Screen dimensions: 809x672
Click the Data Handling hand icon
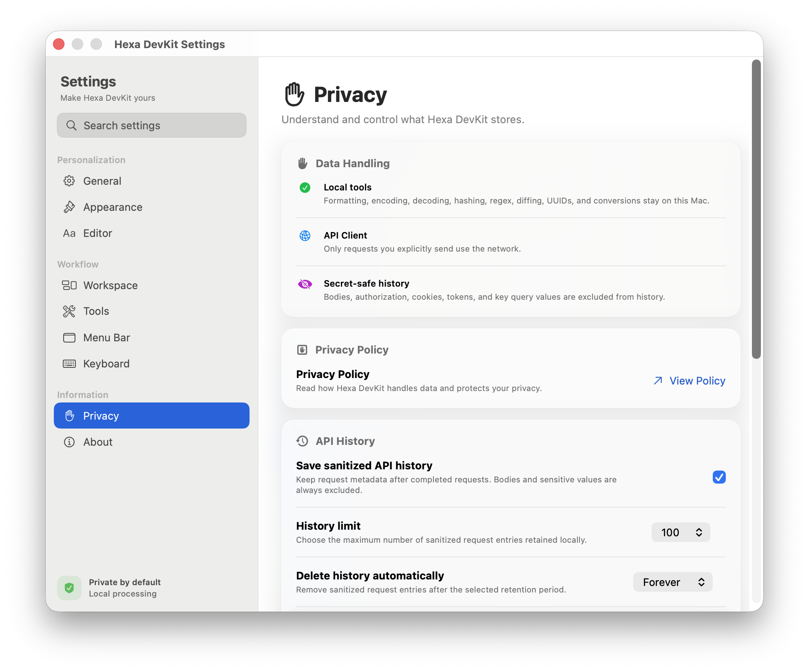tap(303, 164)
